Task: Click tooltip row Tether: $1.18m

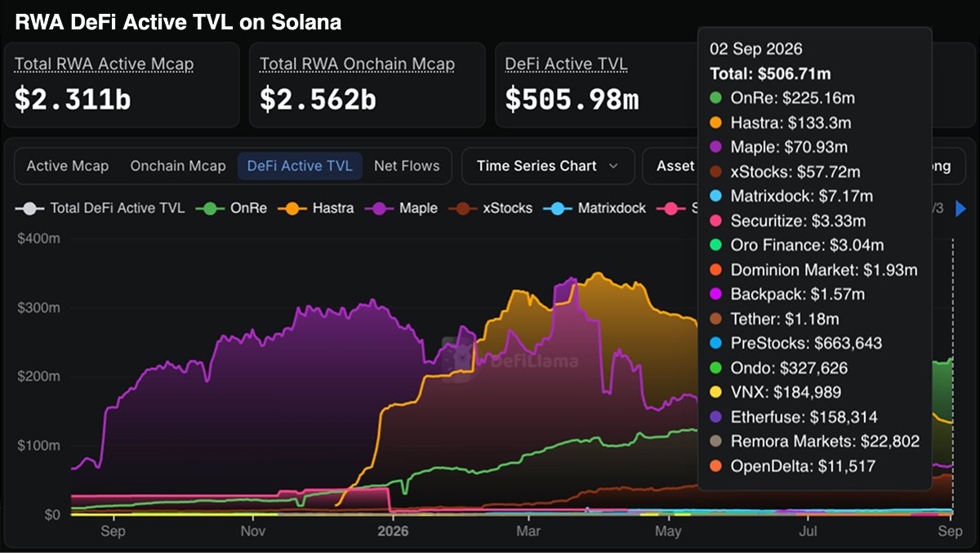Action: click(773, 319)
